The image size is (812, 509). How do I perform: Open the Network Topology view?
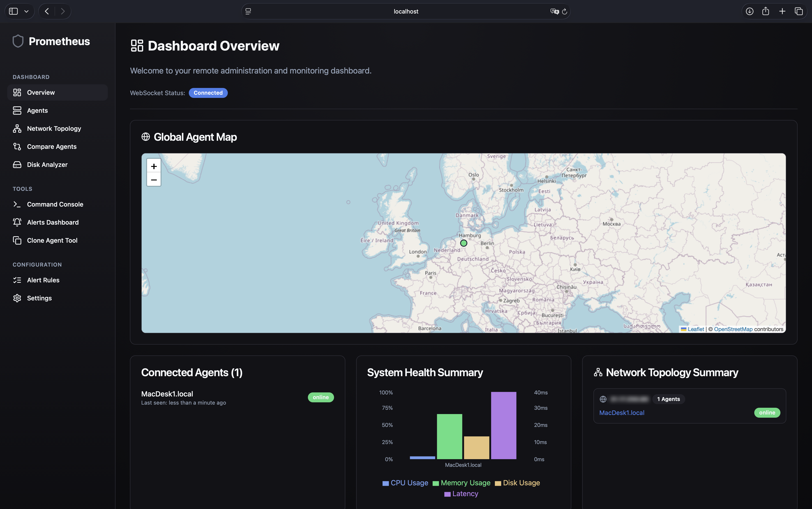pos(54,128)
